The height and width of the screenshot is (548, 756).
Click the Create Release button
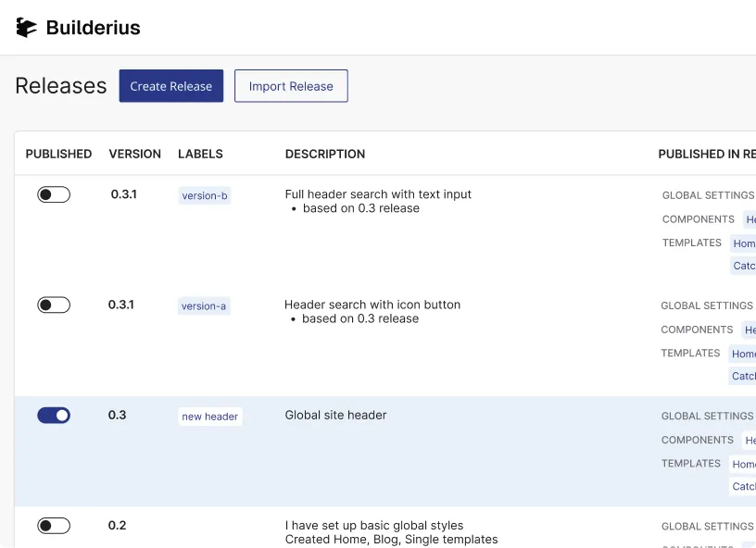(x=170, y=86)
